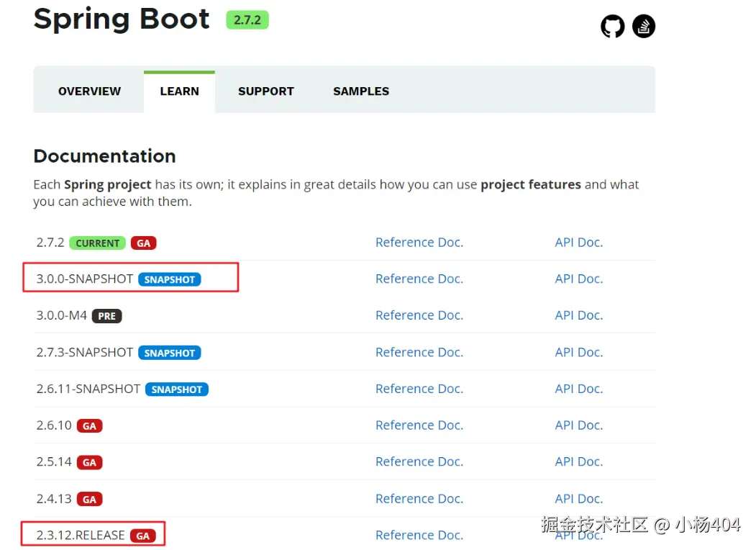Open Reference Doc. for 2.6.11-SNAPSHOT
Screen dimensions: 756x550
419,388
